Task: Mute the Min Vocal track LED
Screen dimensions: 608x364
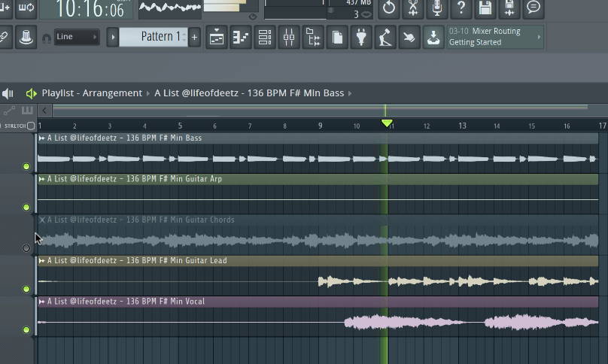Action: (x=26, y=329)
